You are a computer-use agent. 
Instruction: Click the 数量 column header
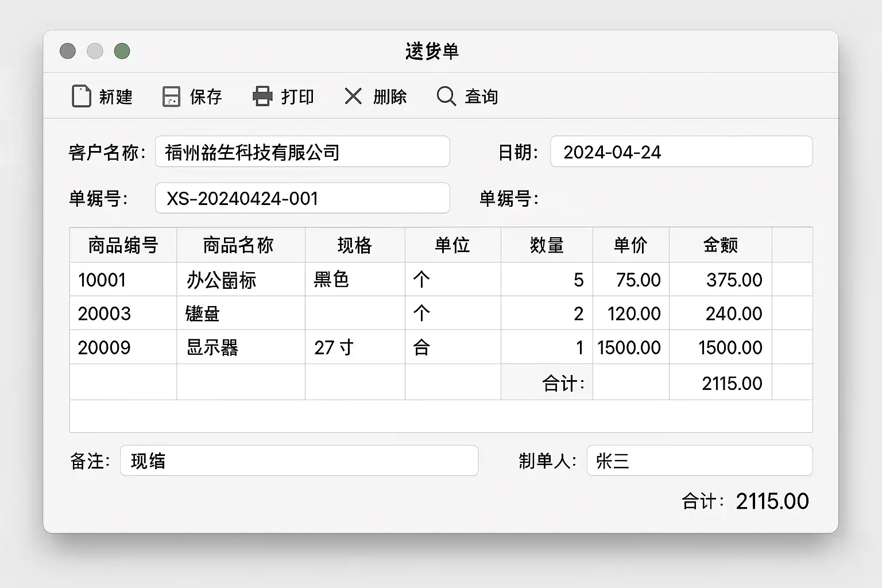point(546,245)
